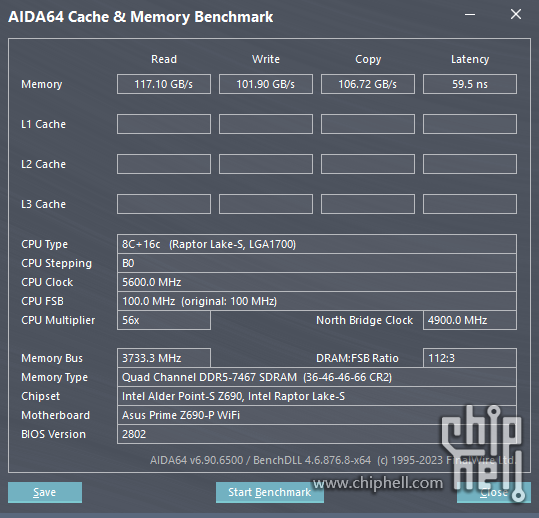Click the Memory Copy value box
Image resolution: width=539 pixels, height=518 pixels.
(368, 84)
